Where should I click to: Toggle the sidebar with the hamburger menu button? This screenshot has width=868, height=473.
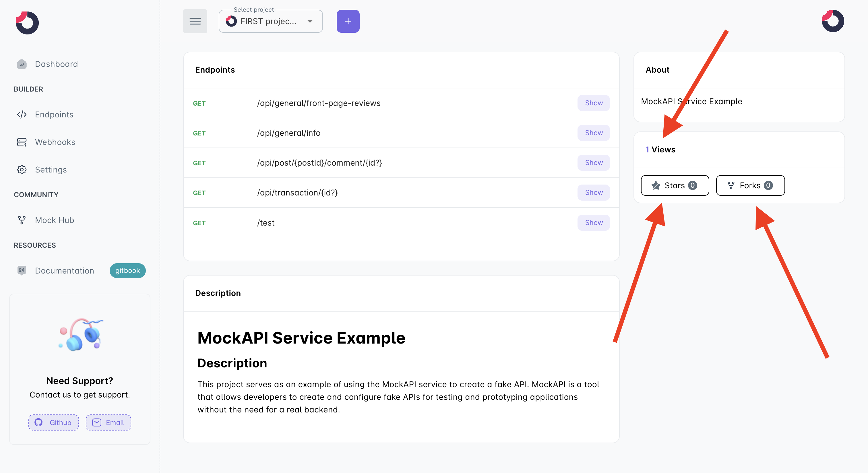(195, 21)
